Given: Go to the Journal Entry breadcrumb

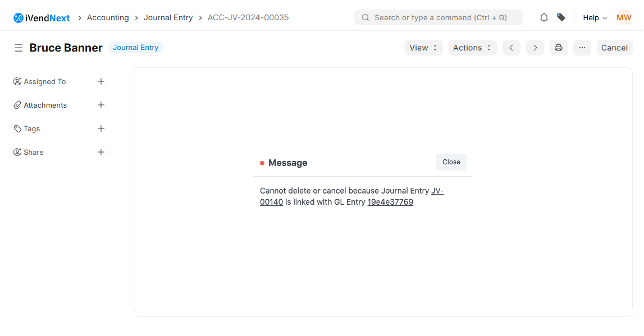Looking at the screenshot, I should (168, 17).
